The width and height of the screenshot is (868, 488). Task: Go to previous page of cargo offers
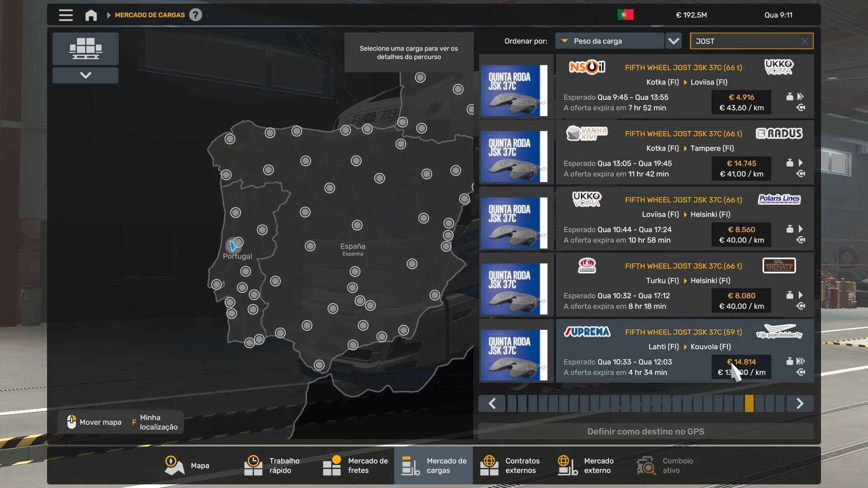[492, 404]
